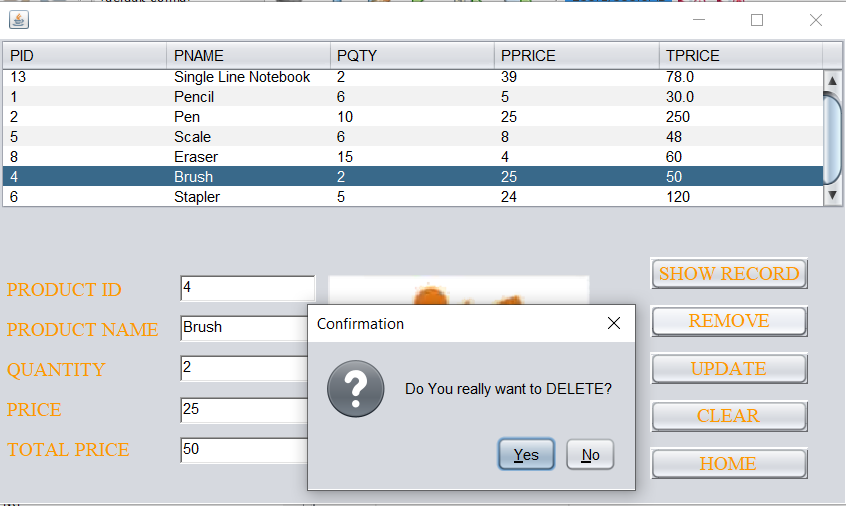Click No to cancel deletion

590,455
